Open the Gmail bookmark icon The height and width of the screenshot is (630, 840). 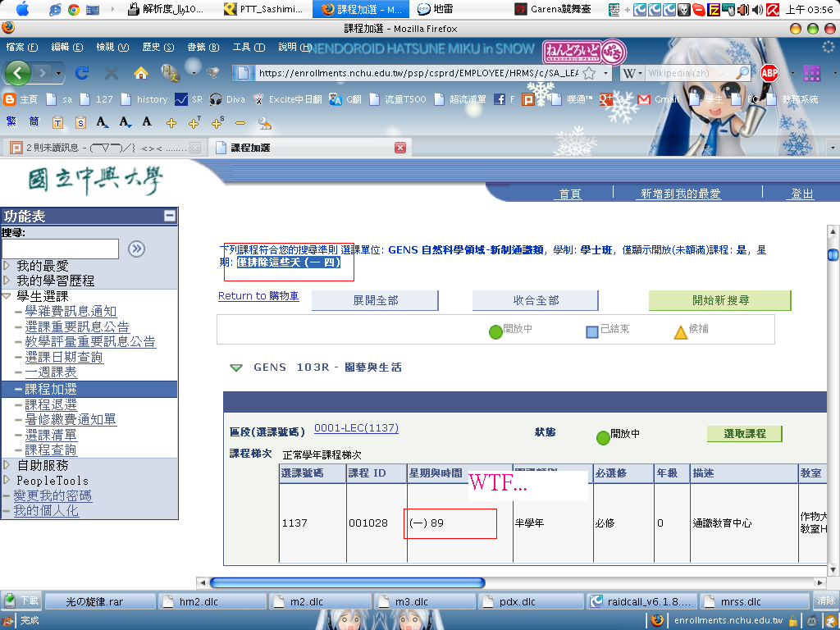point(644,99)
